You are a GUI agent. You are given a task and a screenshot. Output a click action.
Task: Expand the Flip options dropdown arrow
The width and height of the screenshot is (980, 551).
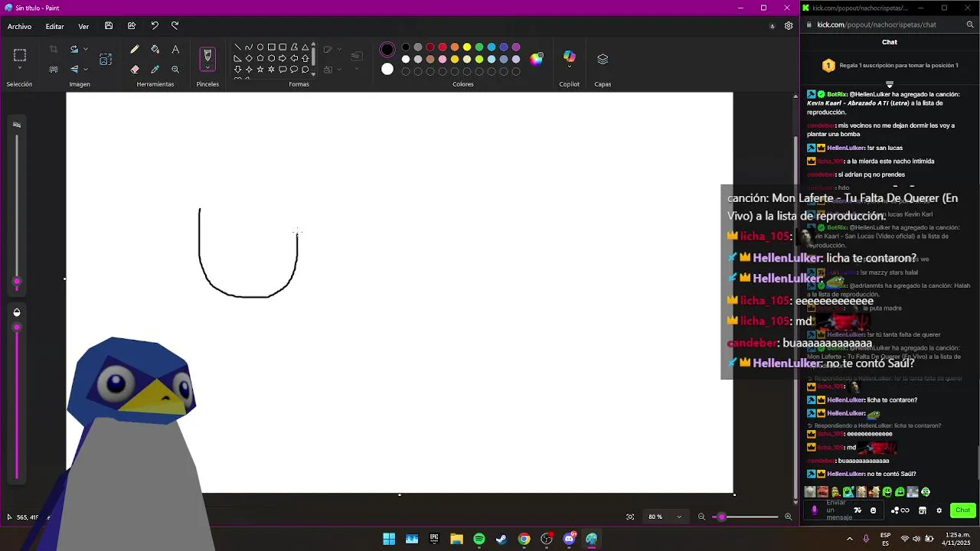(x=85, y=69)
